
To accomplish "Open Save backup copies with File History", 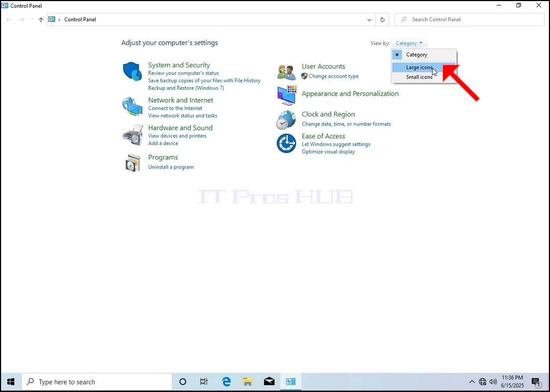I will pyautogui.click(x=204, y=80).
